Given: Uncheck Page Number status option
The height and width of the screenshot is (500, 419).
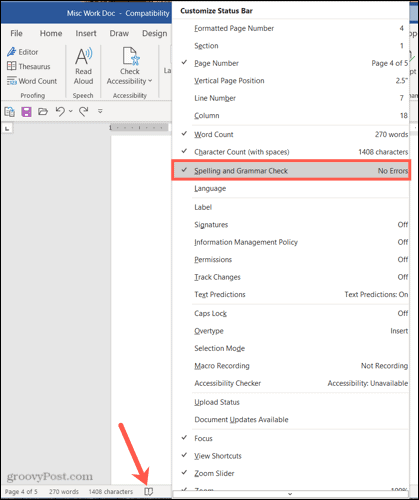Looking at the screenshot, I should pyautogui.click(x=291, y=63).
